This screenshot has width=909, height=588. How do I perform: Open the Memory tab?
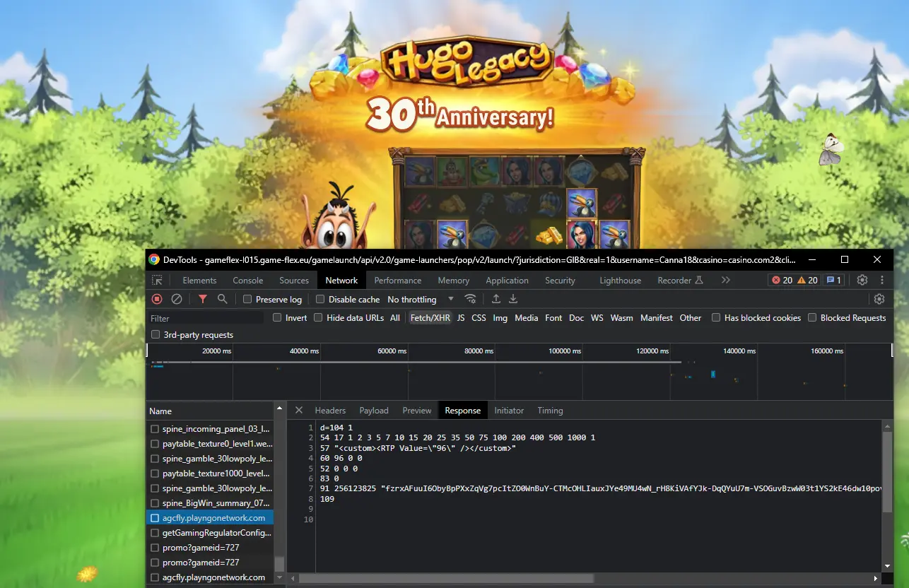click(x=454, y=281)
